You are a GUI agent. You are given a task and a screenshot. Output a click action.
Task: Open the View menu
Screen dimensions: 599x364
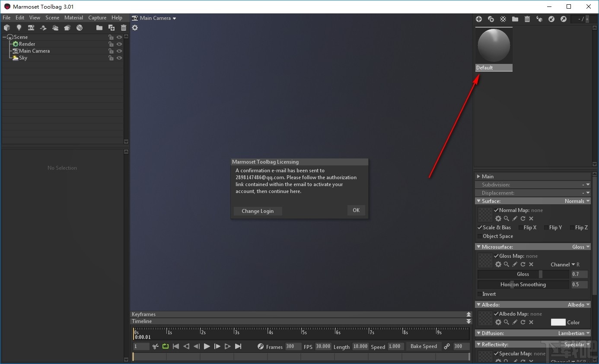[x=35, y=18]
